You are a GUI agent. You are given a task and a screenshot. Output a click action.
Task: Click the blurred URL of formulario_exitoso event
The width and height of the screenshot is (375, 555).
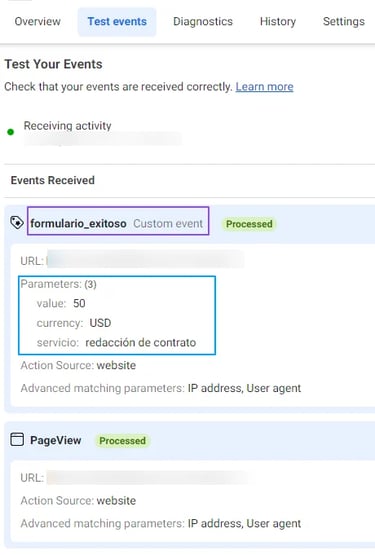tap(145, 259)
